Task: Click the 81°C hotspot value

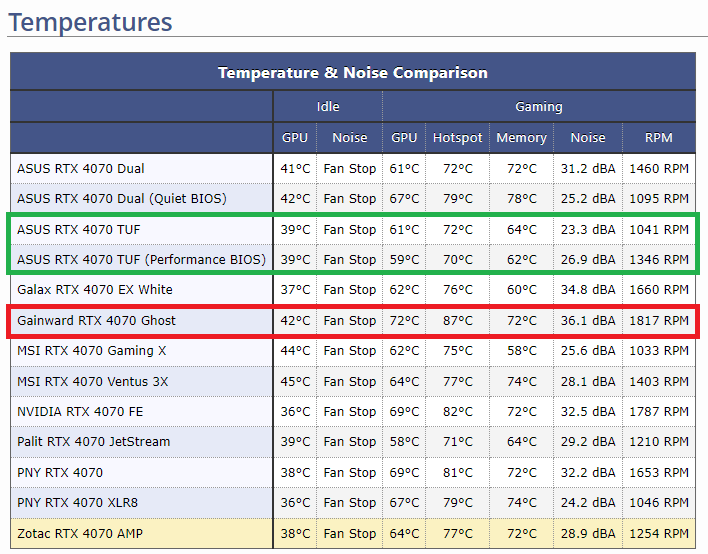Action: pyautogui.click(x=458, y=473)
